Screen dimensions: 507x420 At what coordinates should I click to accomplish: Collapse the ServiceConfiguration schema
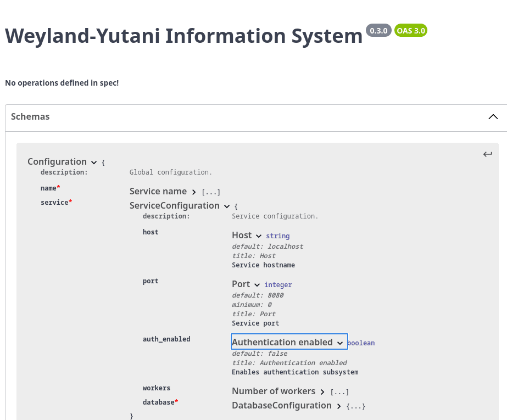click(227, 206)
